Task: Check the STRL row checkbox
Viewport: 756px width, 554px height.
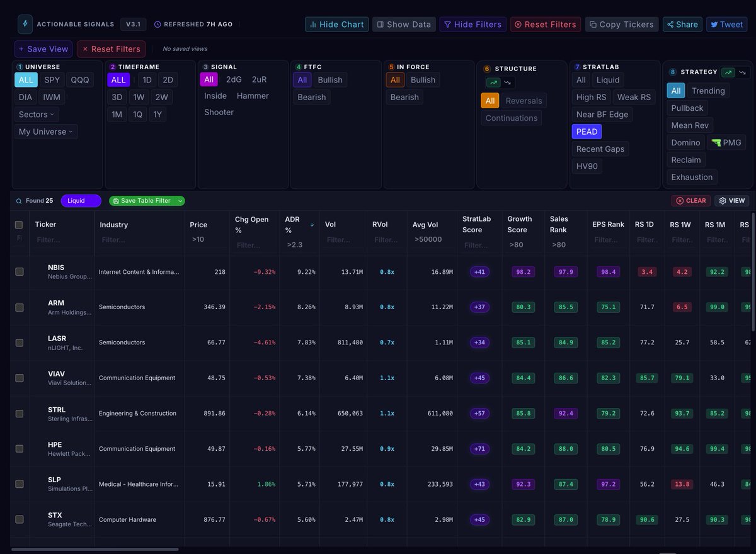Action: point(20,414)
